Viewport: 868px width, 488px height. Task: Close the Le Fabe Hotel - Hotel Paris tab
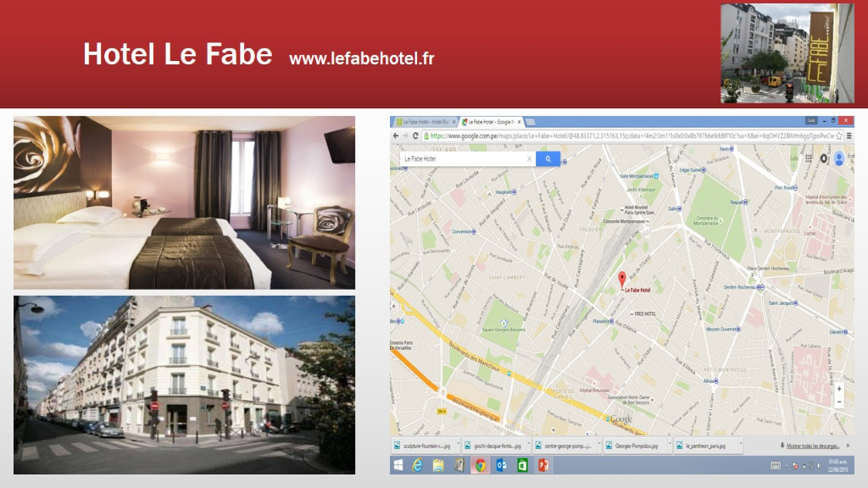[454, 122]
